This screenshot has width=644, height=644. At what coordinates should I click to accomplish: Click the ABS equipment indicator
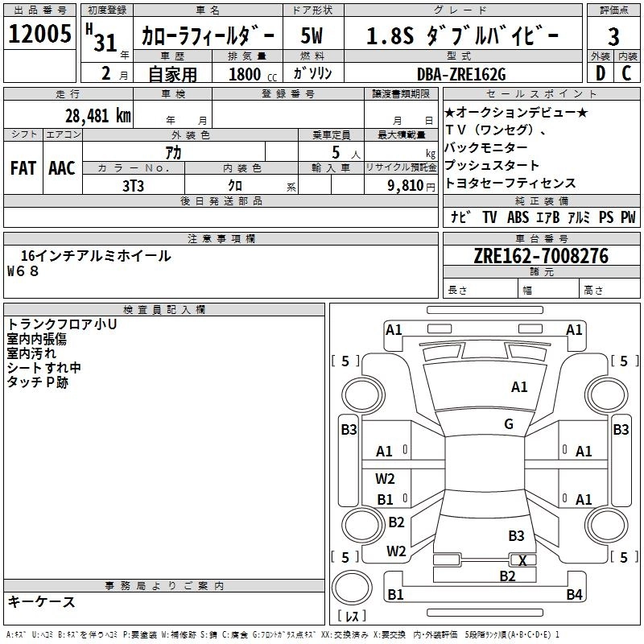tap(518, 217)
